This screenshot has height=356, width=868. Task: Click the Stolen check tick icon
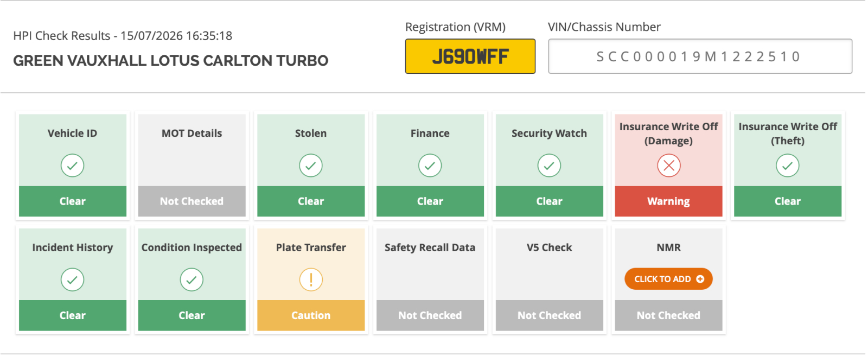point(311,166)
